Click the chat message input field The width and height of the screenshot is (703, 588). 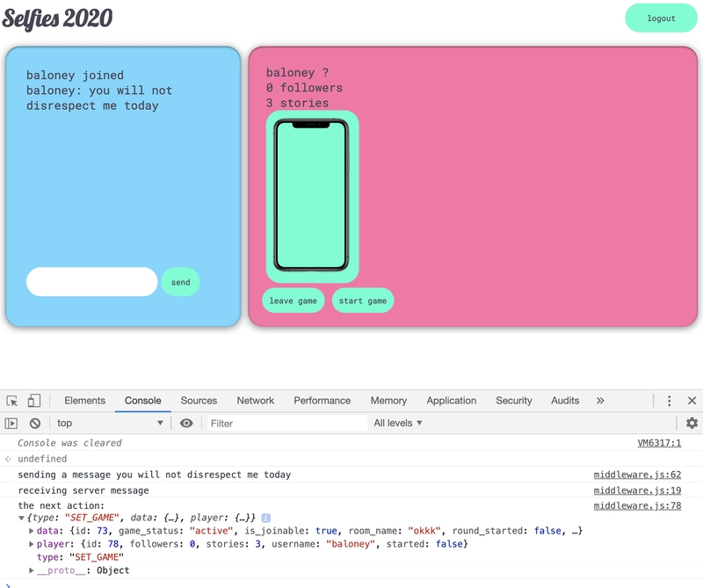pos(91,282)
